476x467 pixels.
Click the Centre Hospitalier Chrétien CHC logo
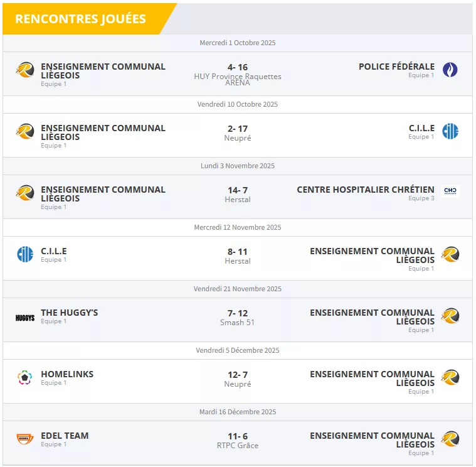[450, 191]
